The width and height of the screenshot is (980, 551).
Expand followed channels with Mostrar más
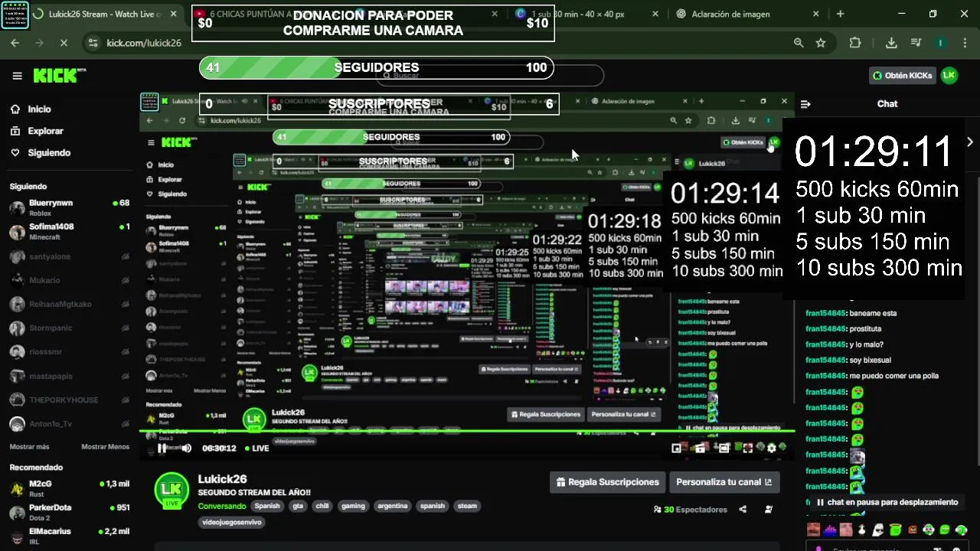pyautogui.click(x=29, y=447)
